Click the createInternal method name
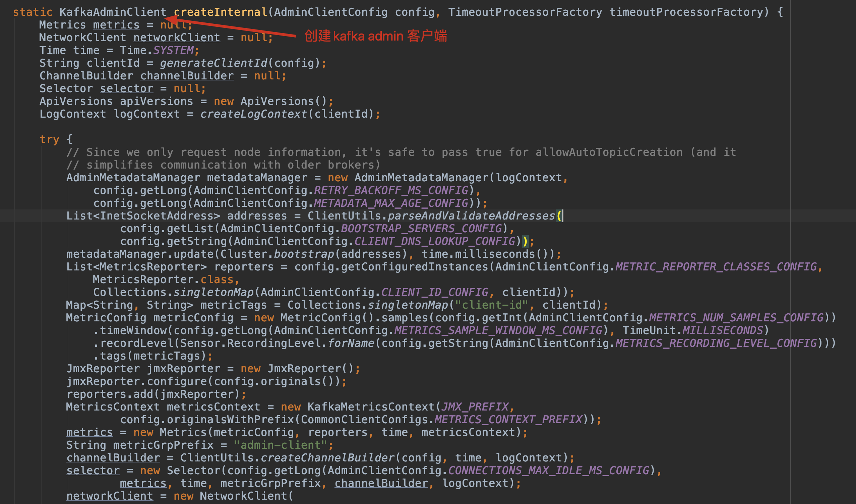The width and height of the screenshot is (856, 504). point(221,12)
